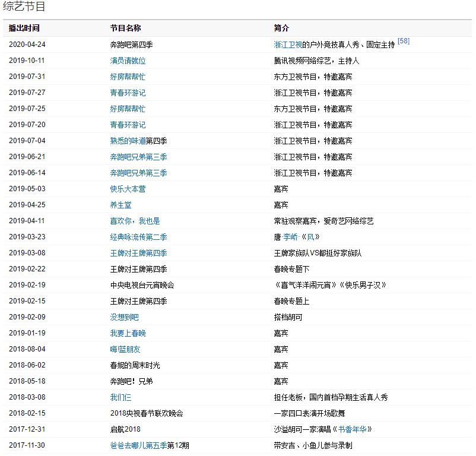Open the 演员请就位 program link
Screen dimensions: 476x456
pyautogui.click(x=128, y=61)
